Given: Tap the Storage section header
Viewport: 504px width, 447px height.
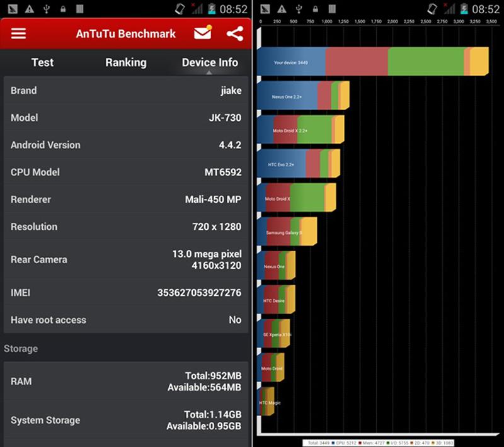Looking at the screenshot, I should click(21, 348).
